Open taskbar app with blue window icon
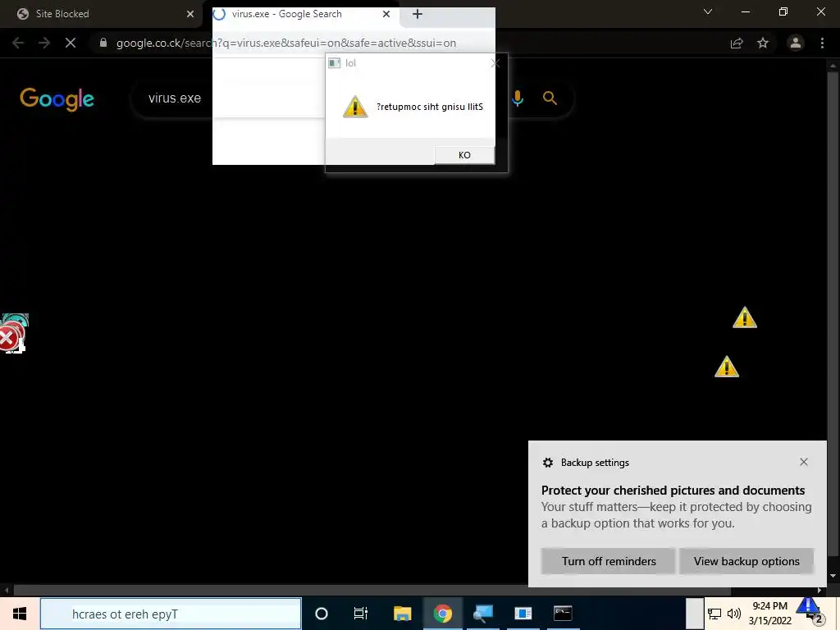The image size is (840, 630). click(523, 614)
